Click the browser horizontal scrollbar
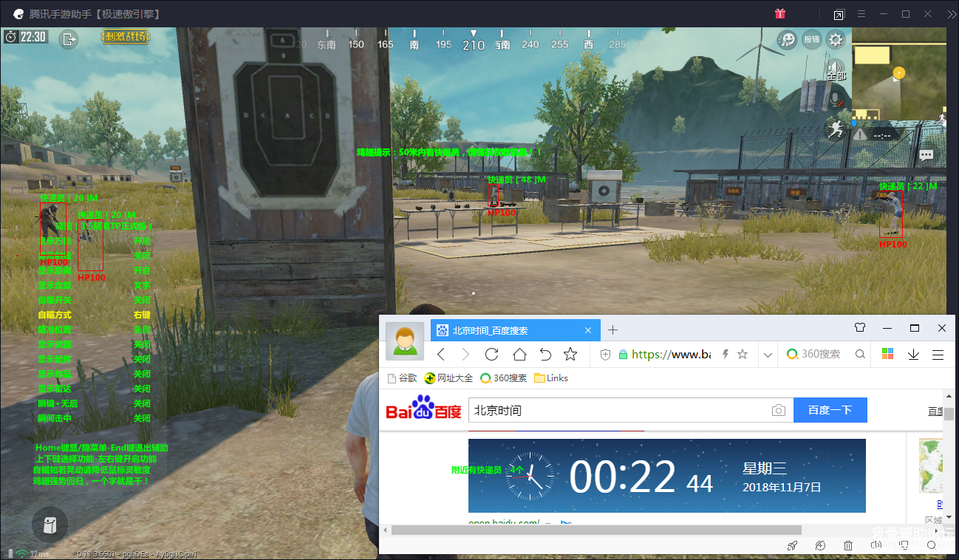 point(596,530)
